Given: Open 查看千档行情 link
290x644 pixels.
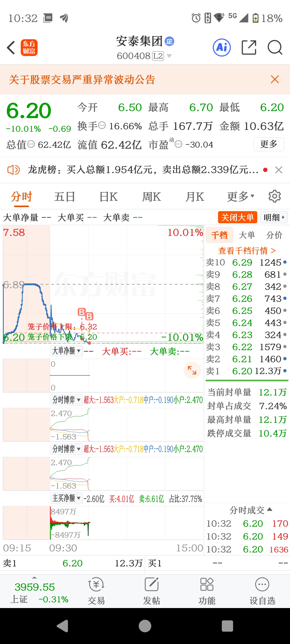Looking at the screenshot, I should (x=247, y=251).
